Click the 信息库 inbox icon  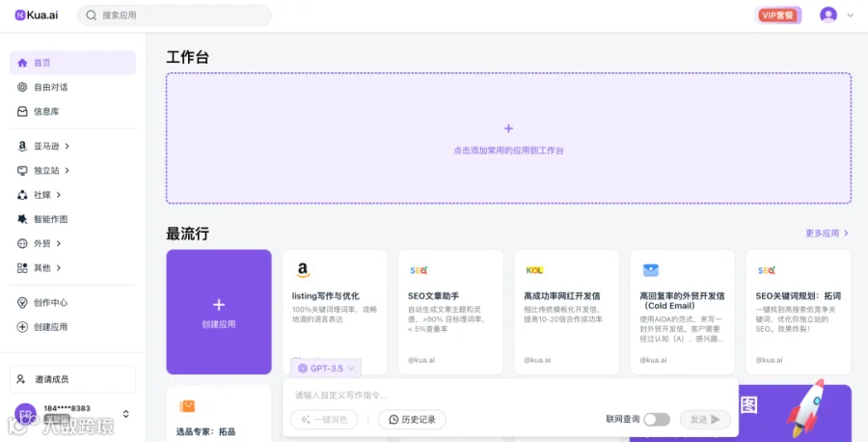coord(22,111)
